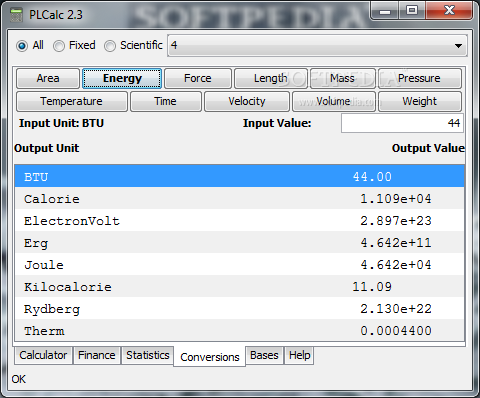Click the 0.0004400 Therm value
Viewport: 480px width, 398px height.
pos(396,331)
